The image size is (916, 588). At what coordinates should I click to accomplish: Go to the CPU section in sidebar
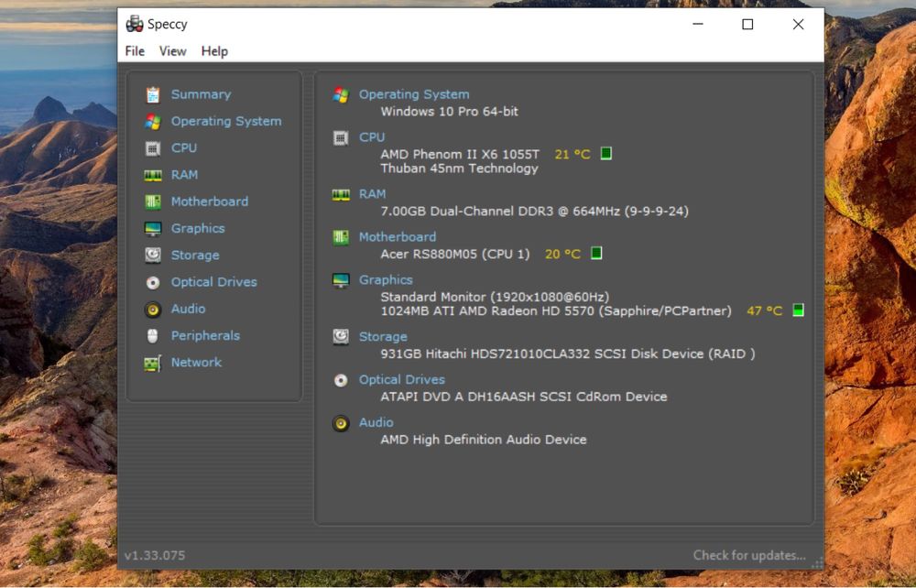[x=184, y=148]
